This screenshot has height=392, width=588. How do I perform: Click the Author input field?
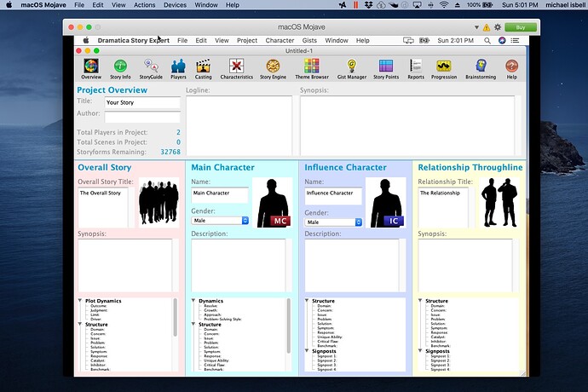click(142, 117)
